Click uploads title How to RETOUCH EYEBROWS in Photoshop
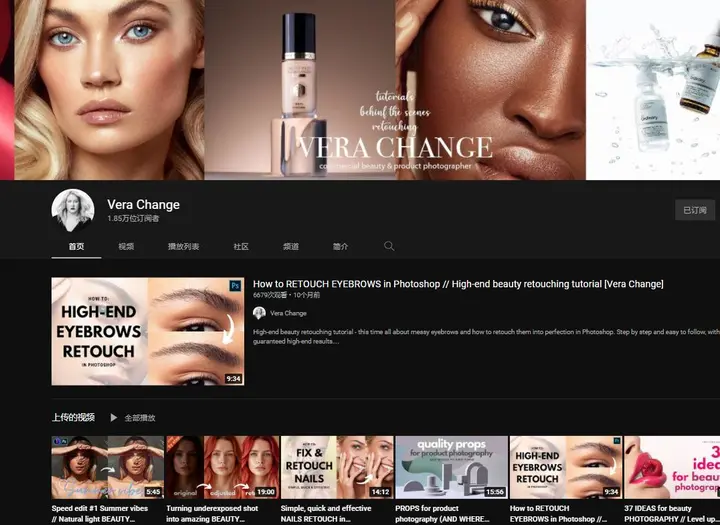Image resolution: width=720 pixels, height=525 pixels. 558,514
